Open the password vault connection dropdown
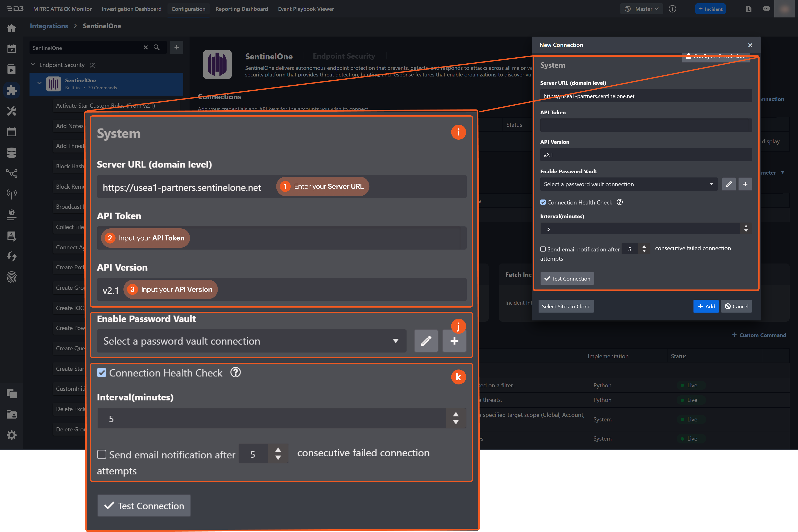Screen dimensions: 798x532 pos(628,184)
